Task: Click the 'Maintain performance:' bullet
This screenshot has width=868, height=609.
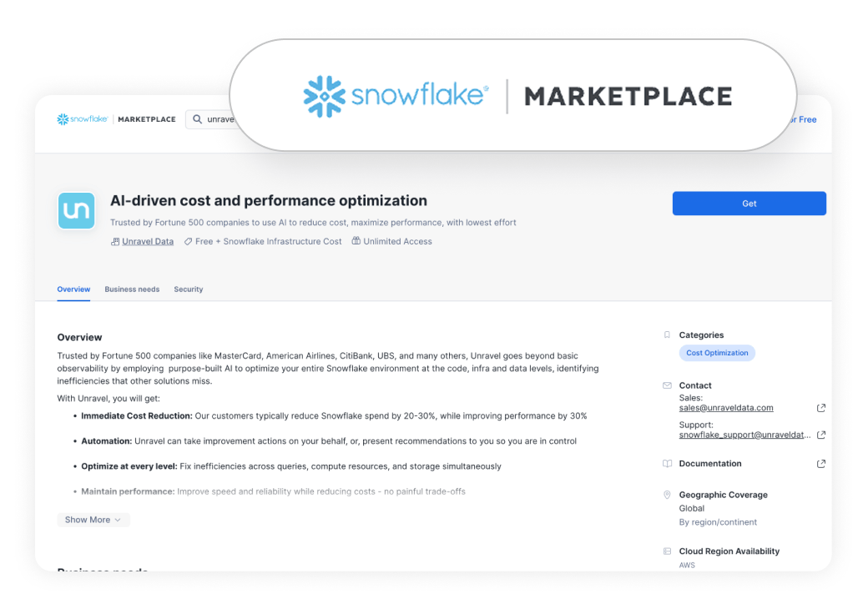Action: pyautogui.click(x=128, y=491)
